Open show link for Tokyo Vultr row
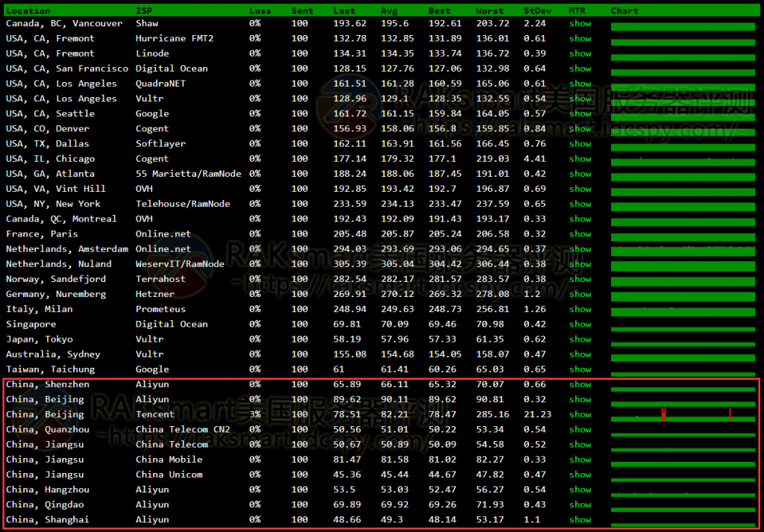The image size is (764, 532). pyautogui.click(x=580, y=339)
